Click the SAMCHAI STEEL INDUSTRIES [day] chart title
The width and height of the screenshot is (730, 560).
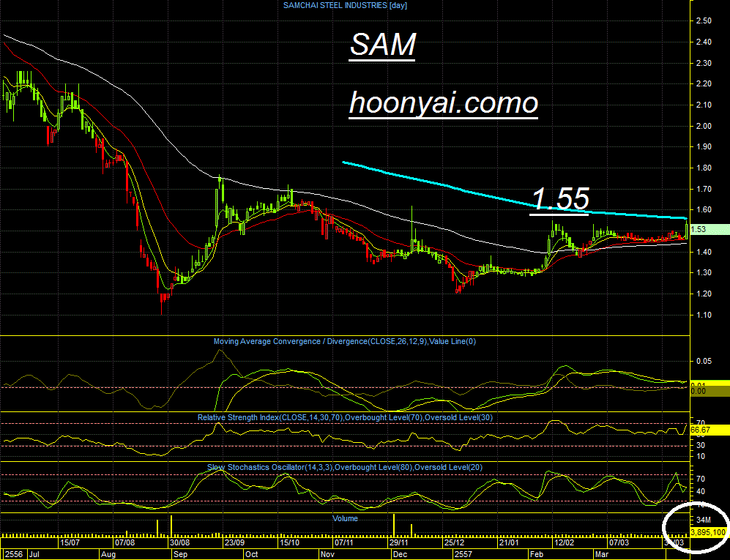[345, 6]
